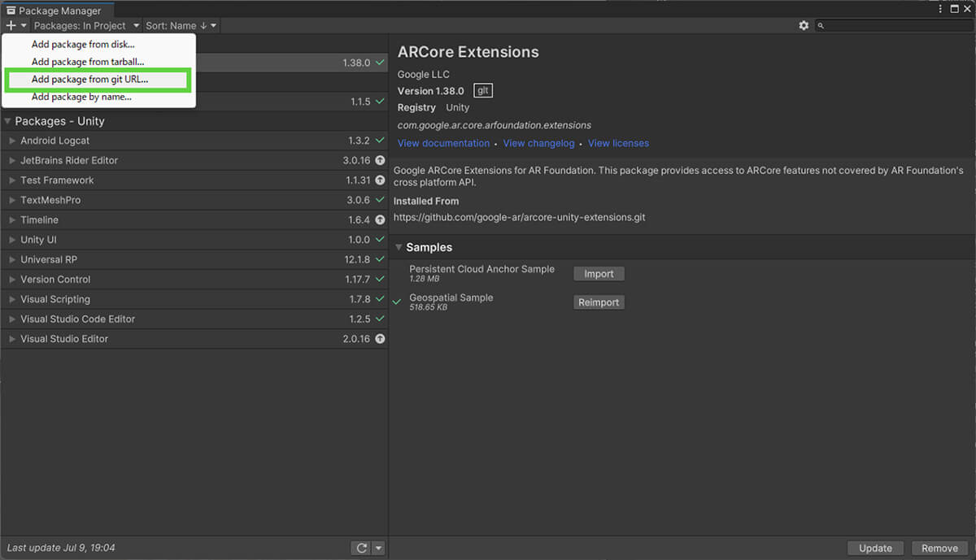976x560 pixels.
Task: Click Visual Studio Editor update-available icon
Action: tap(380, 339)
